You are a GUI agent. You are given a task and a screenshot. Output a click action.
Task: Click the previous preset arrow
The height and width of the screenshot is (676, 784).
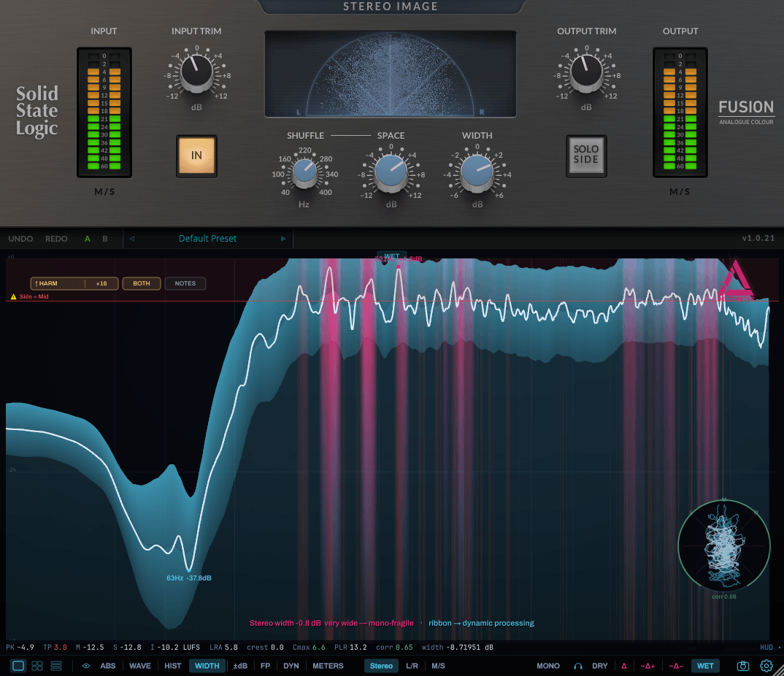point(132,239)
